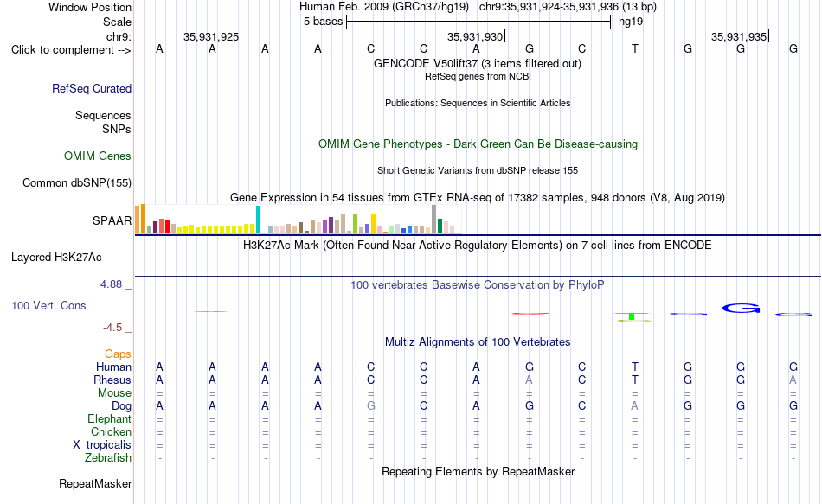Select the chr9: label on the left

pyautogui.click(x=119, y=36)
